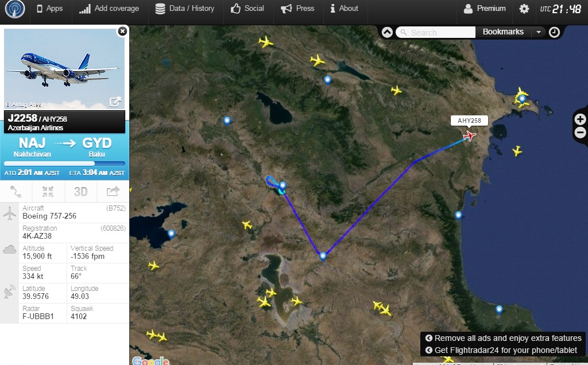Open the Social menu
The image size is (588, 365).
[247, 9]
